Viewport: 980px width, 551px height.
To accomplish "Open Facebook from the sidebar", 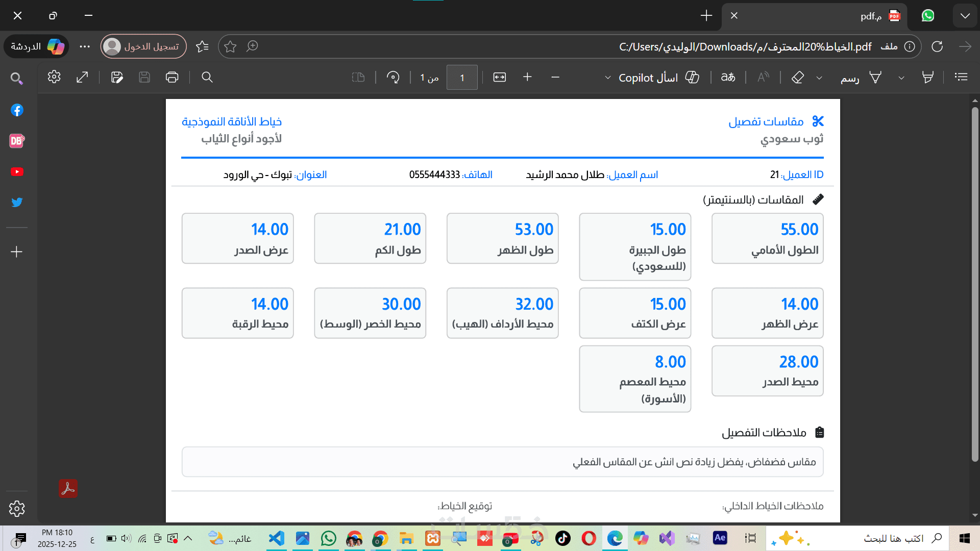I will 17,110.
